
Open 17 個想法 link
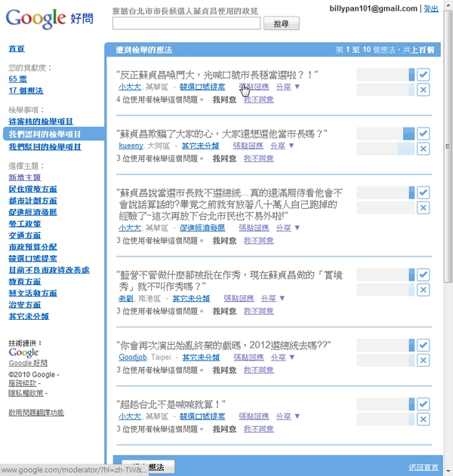click(x=26, y=91)
